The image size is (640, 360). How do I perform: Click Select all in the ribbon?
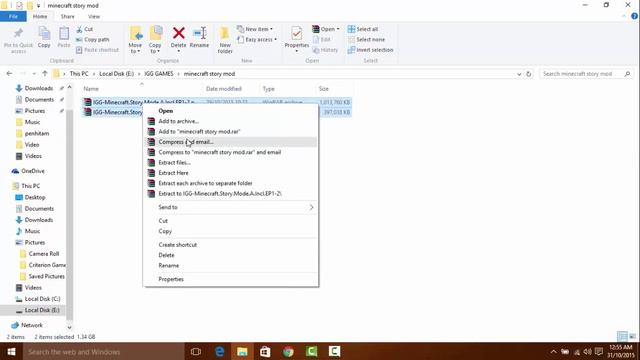[363, 29]
